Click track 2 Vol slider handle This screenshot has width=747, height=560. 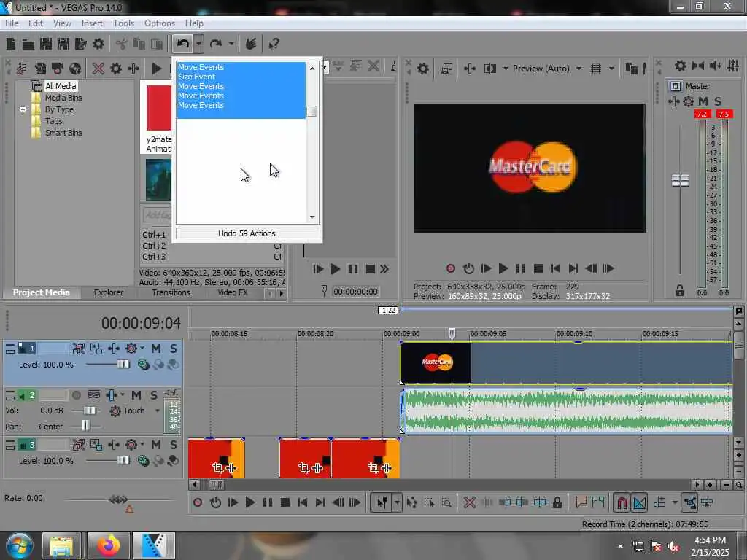[90, 411]
